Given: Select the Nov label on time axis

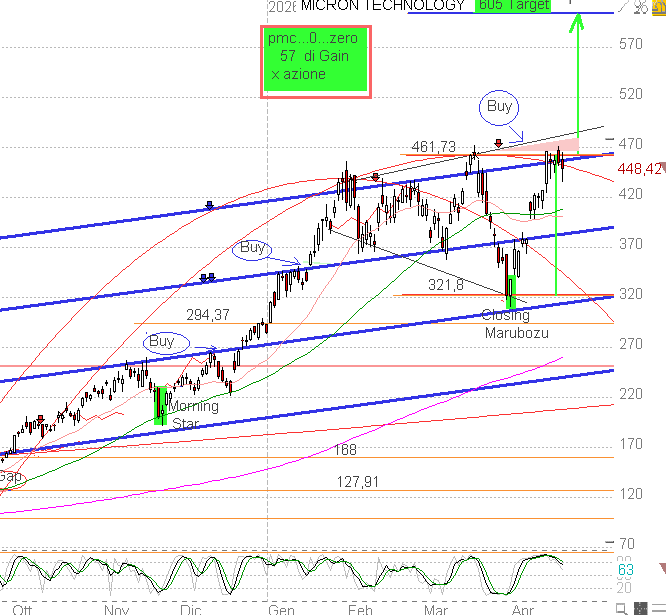Looking at the screenshot, I should point(117,607).
